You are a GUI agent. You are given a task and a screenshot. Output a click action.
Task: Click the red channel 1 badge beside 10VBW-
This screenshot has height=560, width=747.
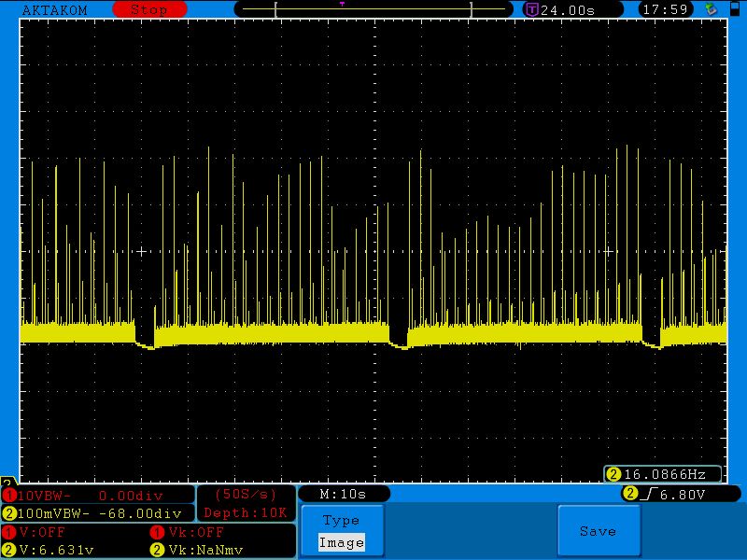click(8, 496)
